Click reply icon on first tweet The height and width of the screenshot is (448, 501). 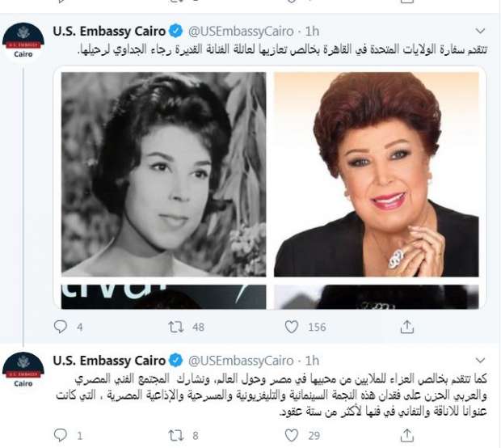coord(60,327)
